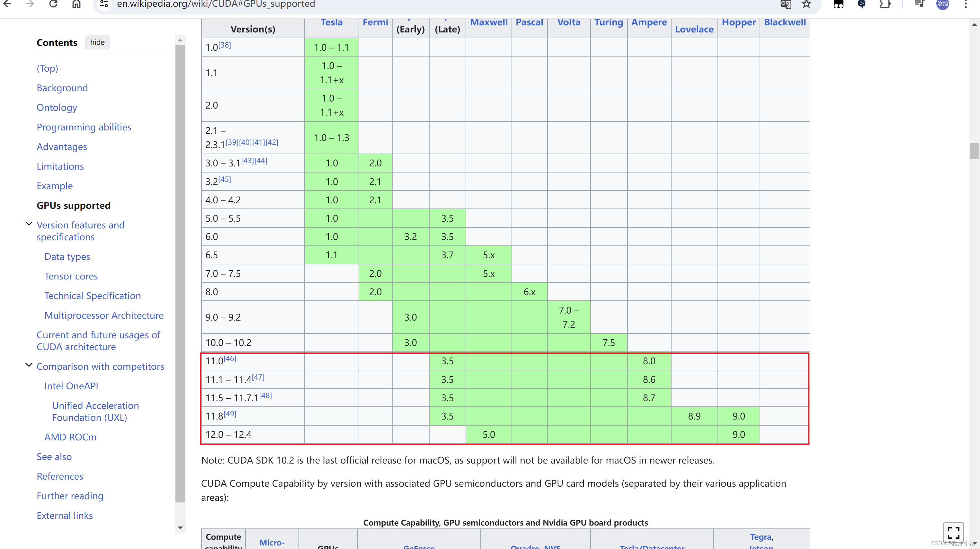
Task: Open the user profile avatar
Action: click(x=942, y=4)
